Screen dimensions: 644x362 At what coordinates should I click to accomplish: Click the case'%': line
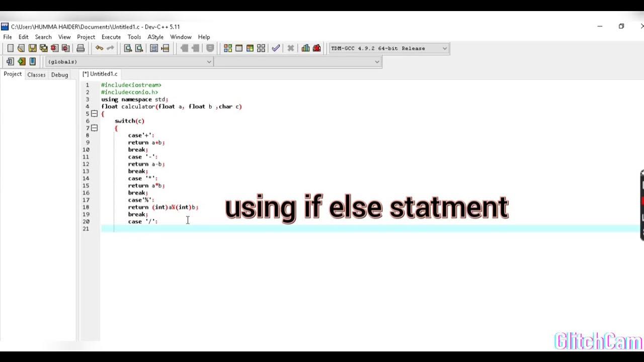pyautogui.click(x=141, y=200)
